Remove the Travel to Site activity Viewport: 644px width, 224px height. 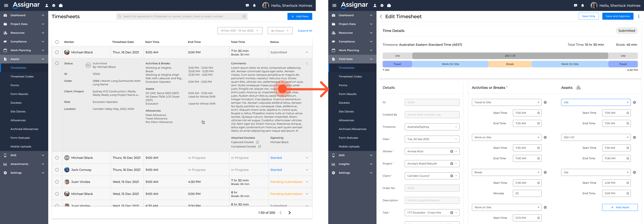pyautogui.click(x=545, y=102)
